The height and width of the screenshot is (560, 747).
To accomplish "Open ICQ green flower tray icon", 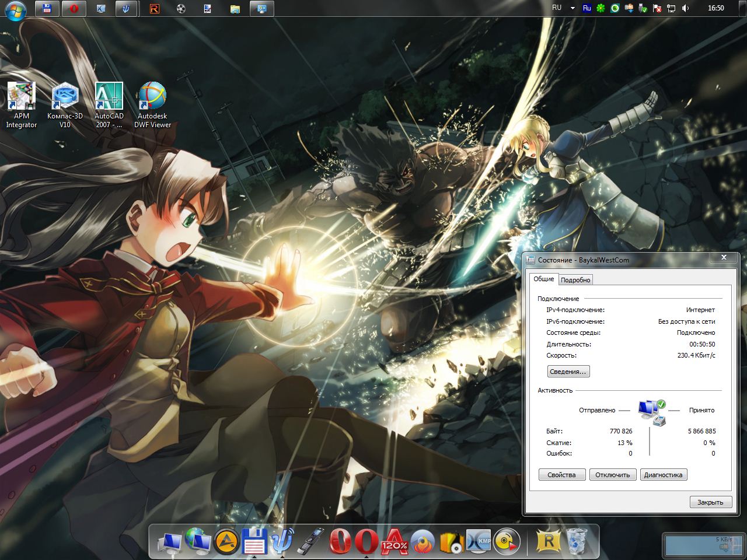I will 601,8.
